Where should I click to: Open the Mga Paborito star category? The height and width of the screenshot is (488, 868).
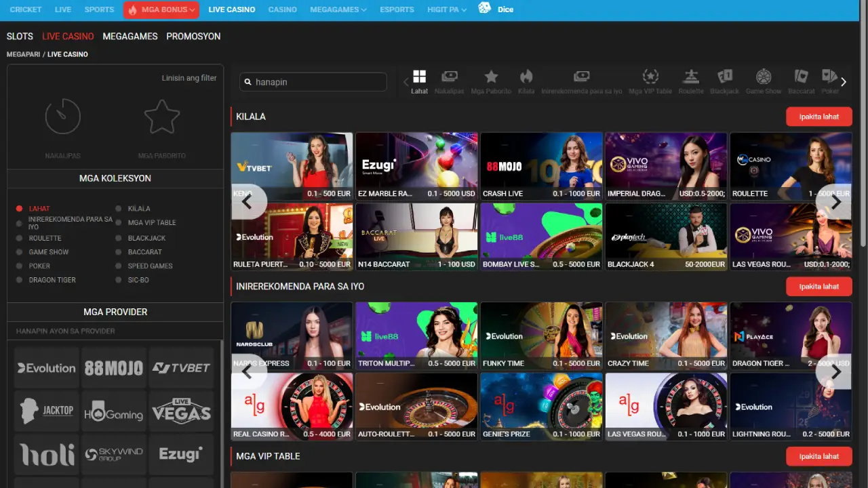(x=491, y=77)
